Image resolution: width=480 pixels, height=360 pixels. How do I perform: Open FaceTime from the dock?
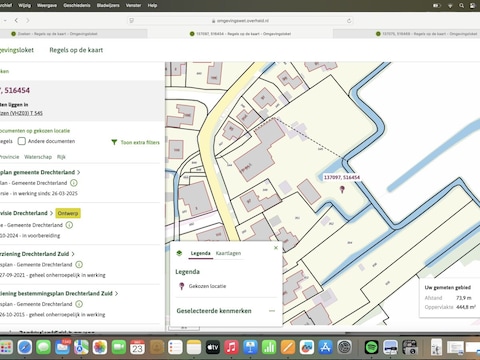[x=118, y=347]
